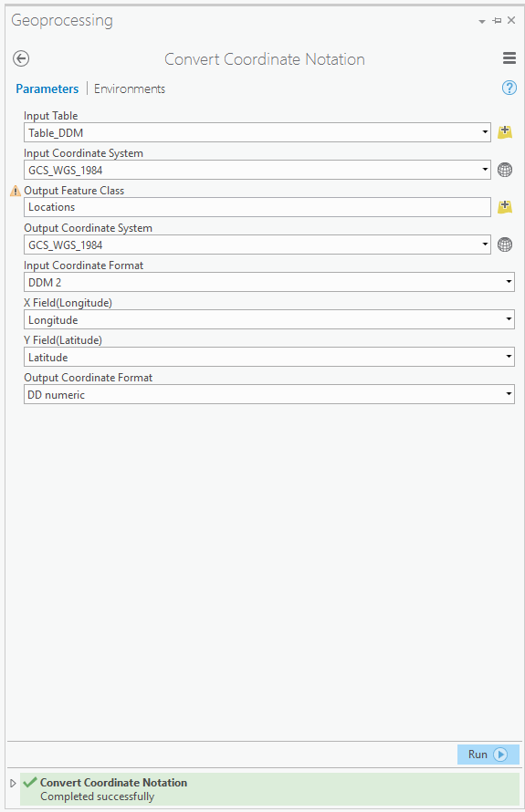Screen dimensions: 525x812
Task: Expand the Y Field Latitude dropdown
Action: [x=509, y=357]
